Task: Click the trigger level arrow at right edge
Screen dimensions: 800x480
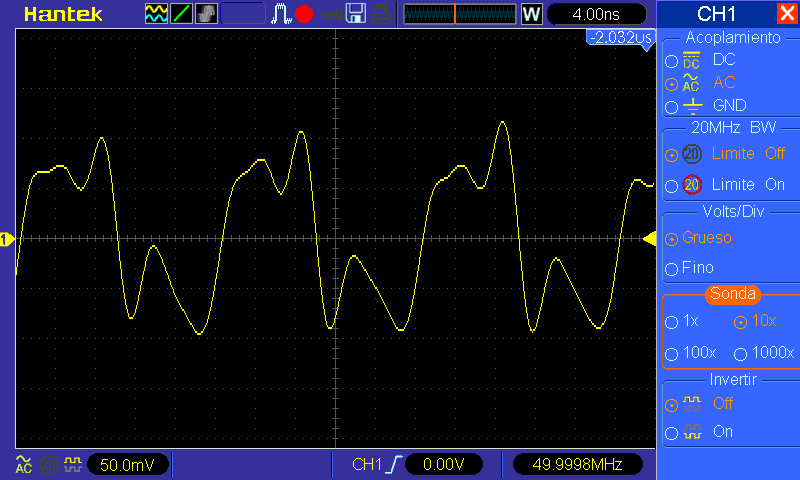Action: point(649,239)
